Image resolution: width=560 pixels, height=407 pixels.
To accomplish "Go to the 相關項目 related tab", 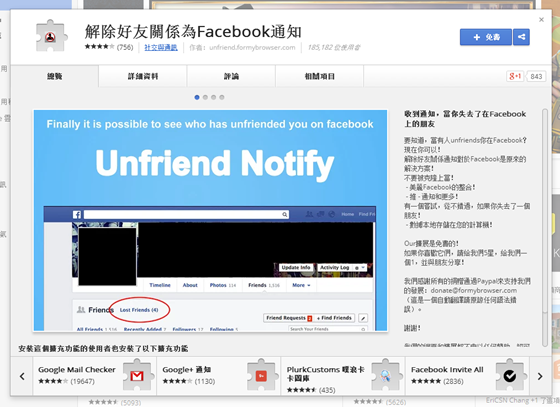I will pyautogui.click(x=320, y=76).
